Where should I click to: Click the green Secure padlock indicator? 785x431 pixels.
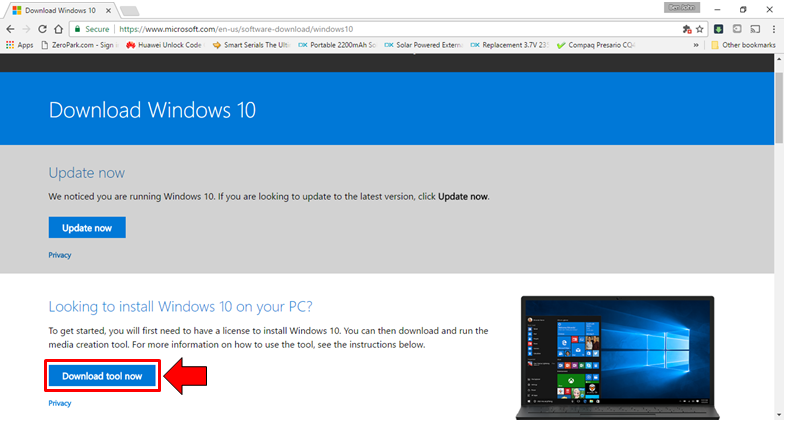pos(92,29)
